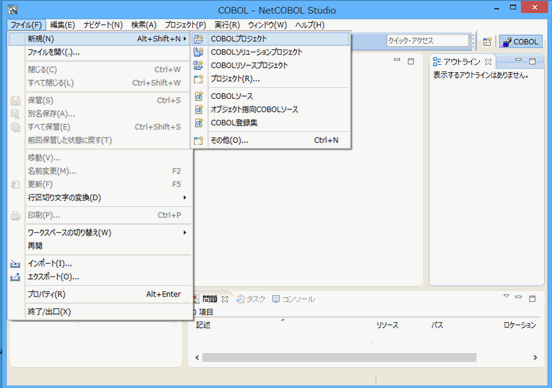Sort by 記述 column header
The height and width of the screenshot is (388, 552).
pyautogui.click(x=203, y=325)
